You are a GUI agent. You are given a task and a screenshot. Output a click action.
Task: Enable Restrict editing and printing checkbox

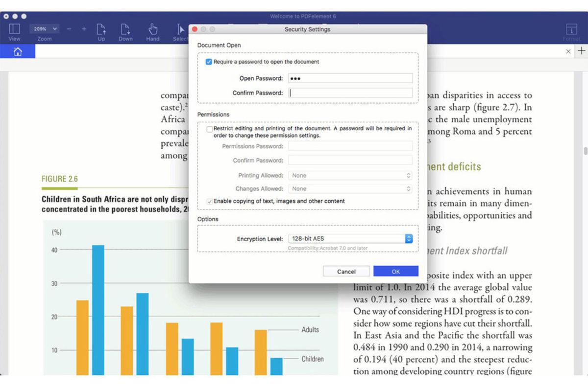[x=209, y=129]
